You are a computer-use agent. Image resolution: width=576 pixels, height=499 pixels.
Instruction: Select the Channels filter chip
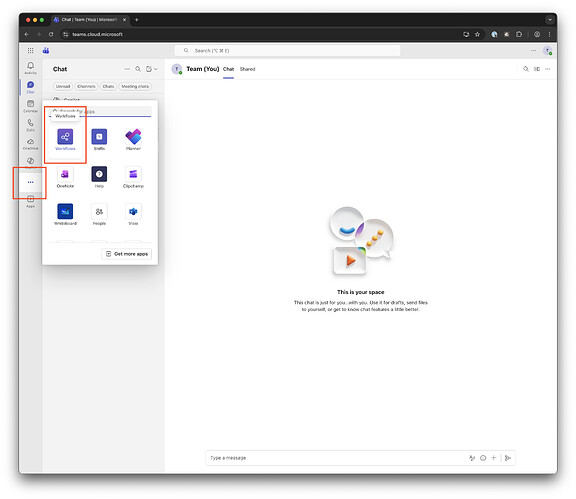[x=86, y=86]
